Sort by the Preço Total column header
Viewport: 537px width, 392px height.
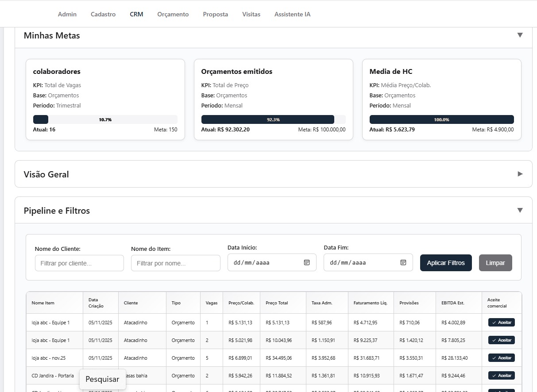point(277,303)
